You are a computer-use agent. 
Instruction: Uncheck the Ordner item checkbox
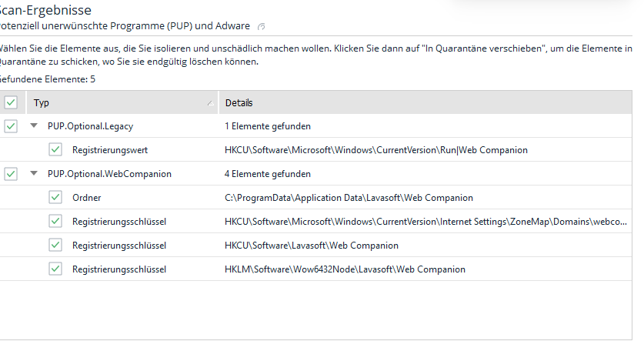[55, 198]
